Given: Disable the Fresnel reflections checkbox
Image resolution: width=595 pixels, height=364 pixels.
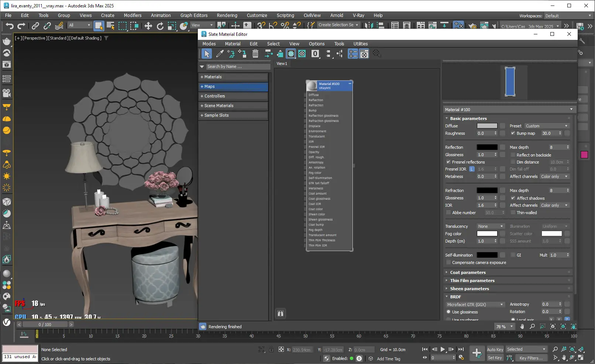Looking at the screenshot, I should [448, 162].
